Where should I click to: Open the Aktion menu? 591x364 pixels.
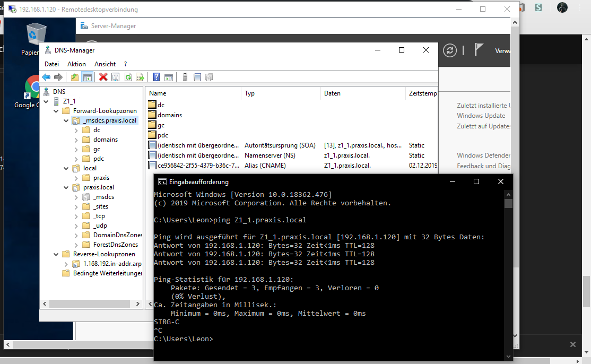(76, 64)
